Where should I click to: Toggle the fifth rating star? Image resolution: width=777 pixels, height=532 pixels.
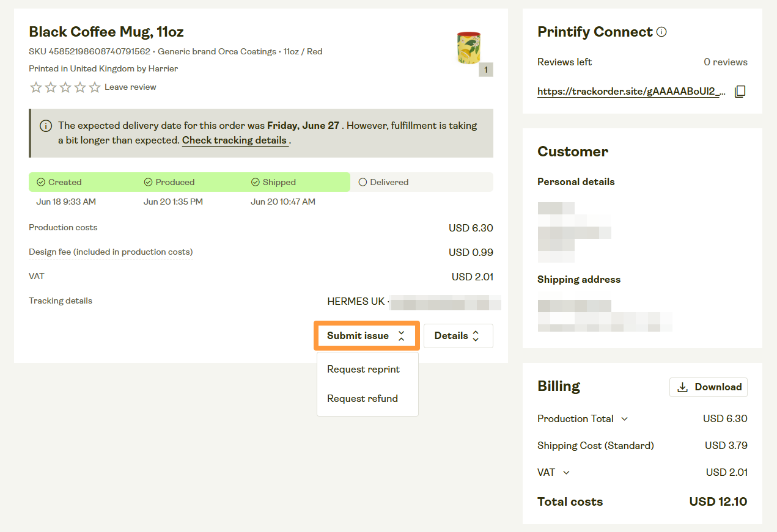click(x=94, y=87)
